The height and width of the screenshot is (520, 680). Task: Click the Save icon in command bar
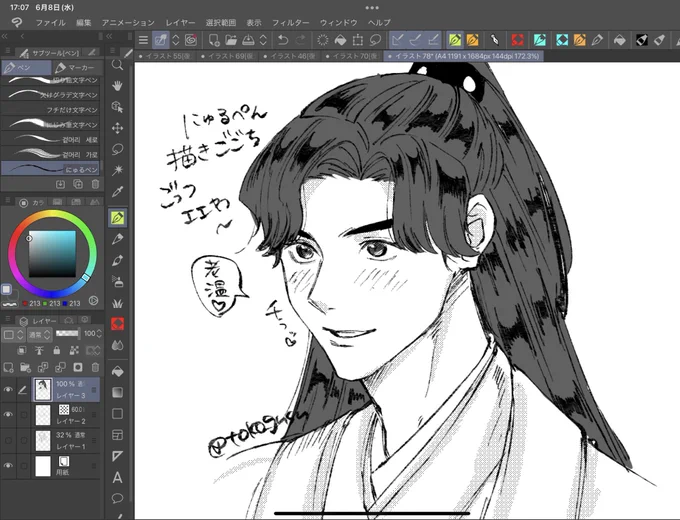pyautogui.click(x=248, y=40)
